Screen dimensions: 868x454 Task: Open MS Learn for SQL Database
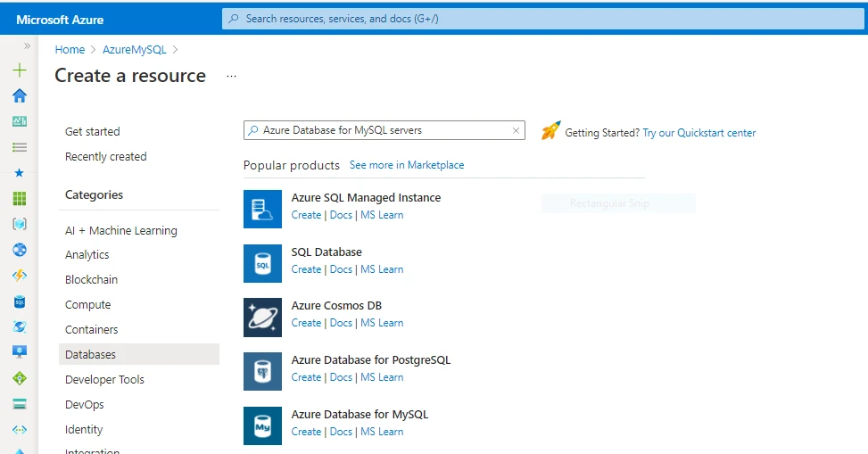click(382, 269)
